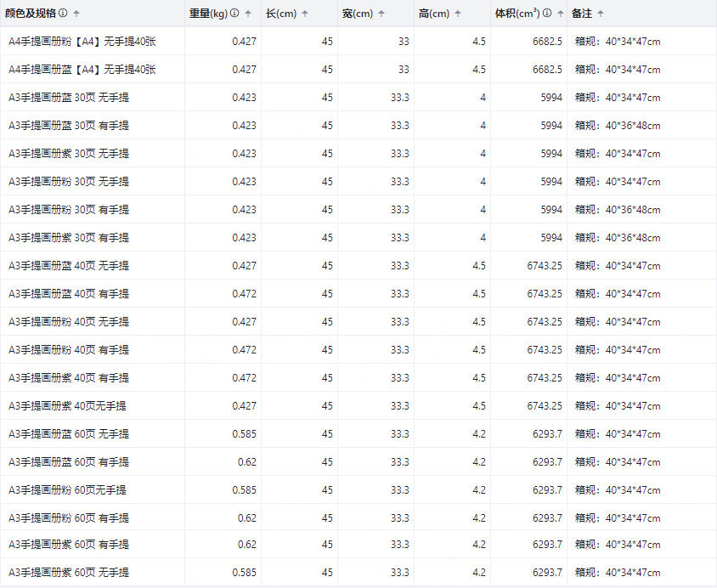Image resolution: width=717 pixels, height=588 pixels.
Task: Select row A3手提画册紫 60页 无手提
Action: (358, 572)
